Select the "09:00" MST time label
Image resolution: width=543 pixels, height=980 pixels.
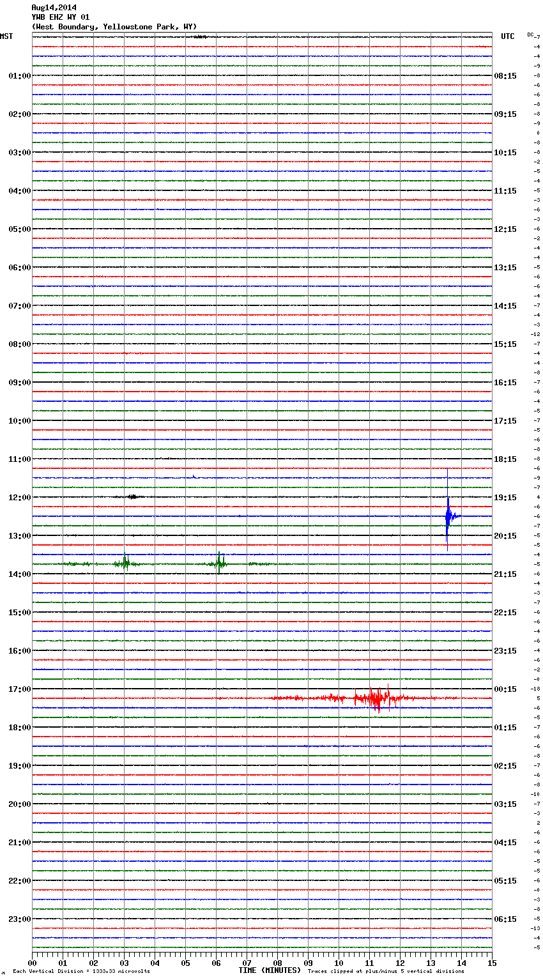coord(19,383)
